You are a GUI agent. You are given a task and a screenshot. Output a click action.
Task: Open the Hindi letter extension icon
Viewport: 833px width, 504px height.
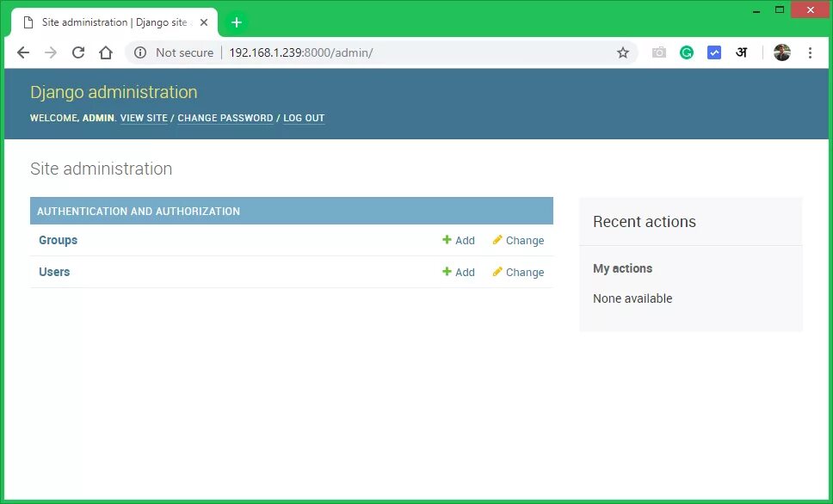coord(741,52)
